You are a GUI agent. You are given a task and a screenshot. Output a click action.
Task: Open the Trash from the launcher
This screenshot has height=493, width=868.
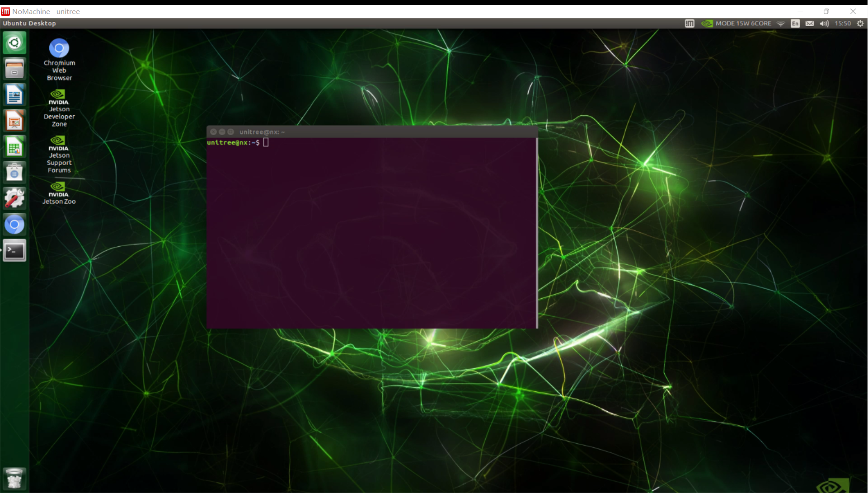14,479
